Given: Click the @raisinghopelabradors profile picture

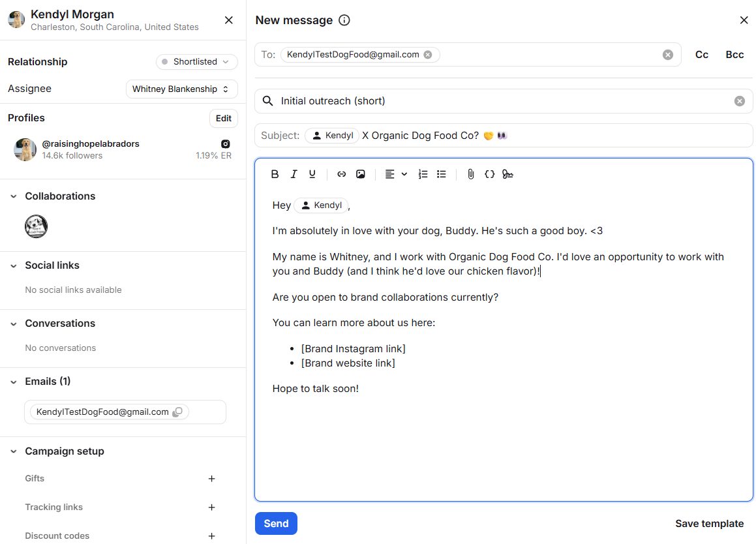Looking at the screenshot, I should point(25,149).
